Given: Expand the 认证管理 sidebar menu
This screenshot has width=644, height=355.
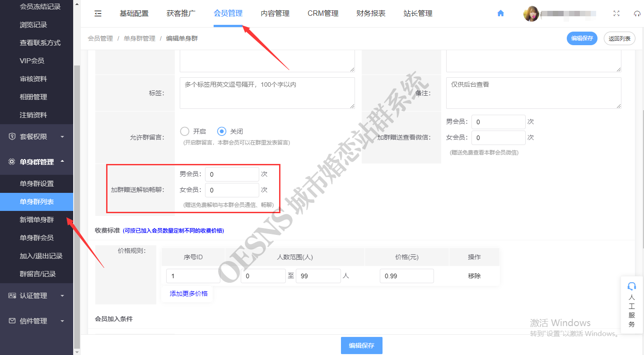Looking at the screenshot, I should click(x=37, y=295).
